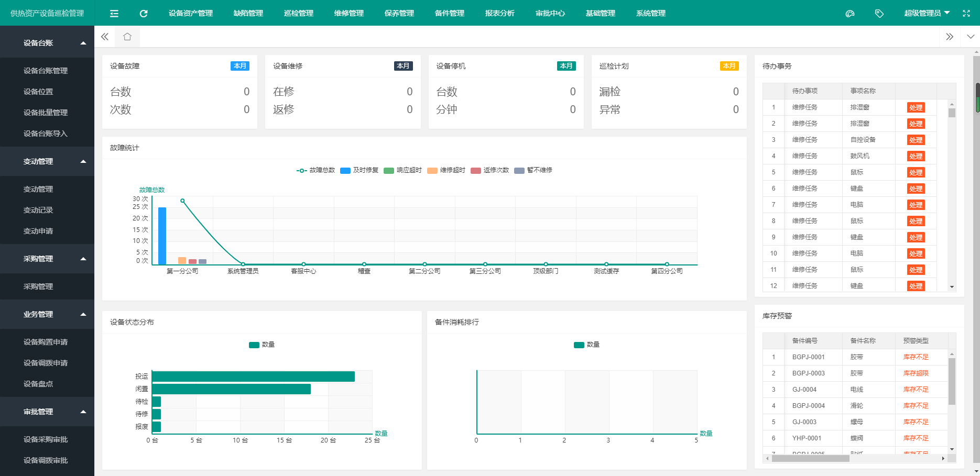The height and width of the screenshot is (476, 980).
Task: Click the blue 第一分公司 fault bar
Action: (162, 236)
